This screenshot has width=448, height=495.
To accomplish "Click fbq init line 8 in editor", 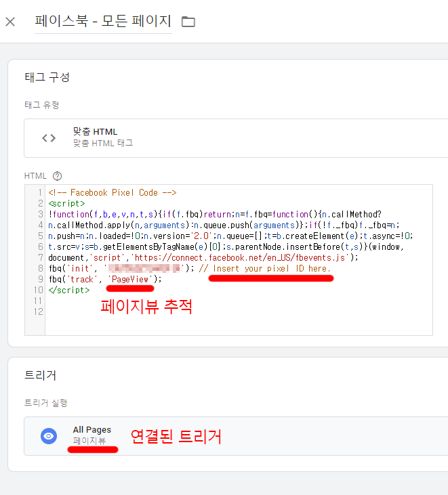I will 189,269.
